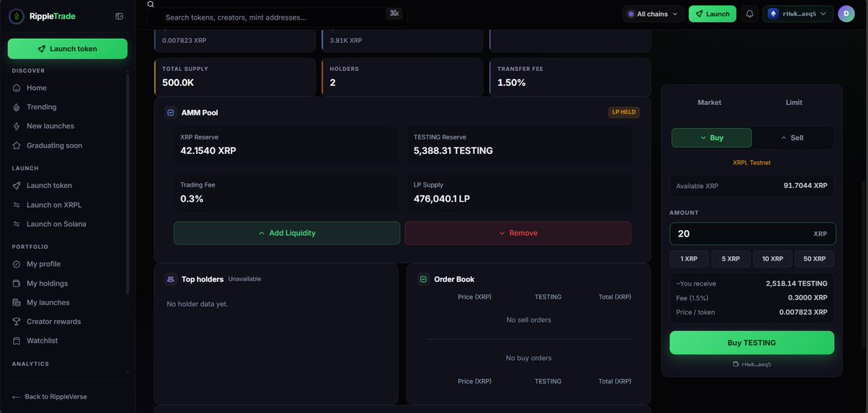Click the Launch token rocket icon in sidebar list
The width and height of the screenshot is (868, 413).
[17, 186]
